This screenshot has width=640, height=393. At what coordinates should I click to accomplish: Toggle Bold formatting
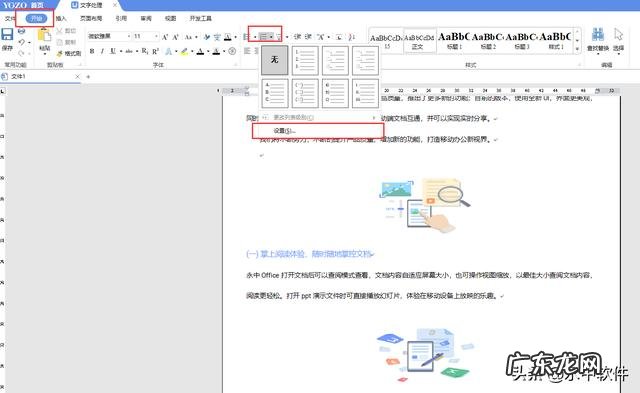(92, 51)
